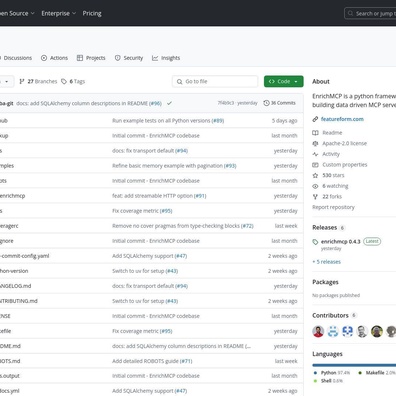
Task: Click the book icon beside Readme
Action: [315, 133]
